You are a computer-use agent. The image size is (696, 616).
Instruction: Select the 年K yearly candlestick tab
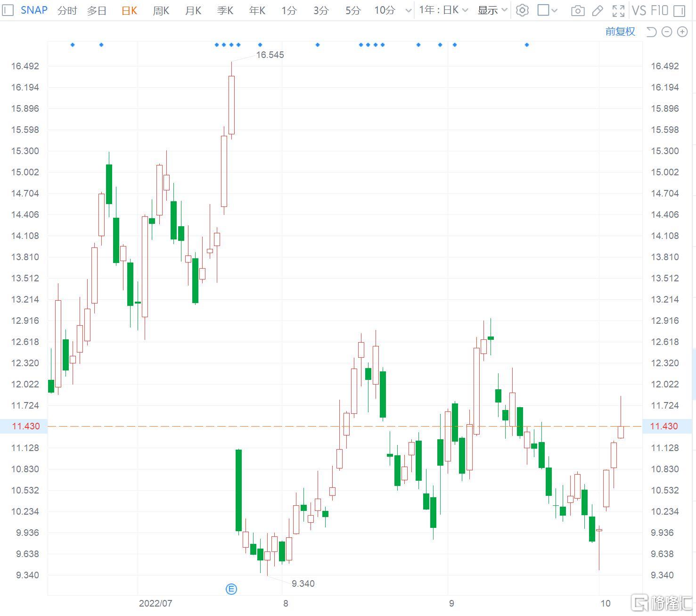pyautogui.click(x=257, y=10)
